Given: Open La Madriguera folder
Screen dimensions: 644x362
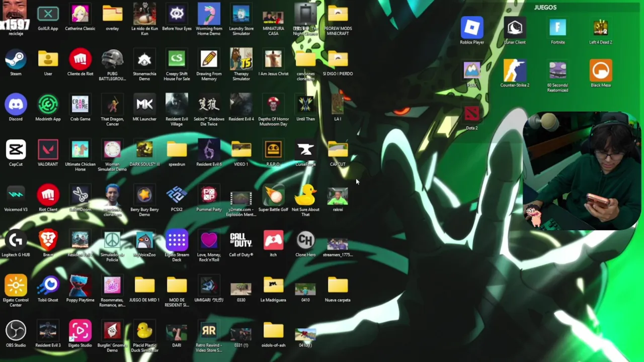Looking at the screenshot, I should coord(273,286).
